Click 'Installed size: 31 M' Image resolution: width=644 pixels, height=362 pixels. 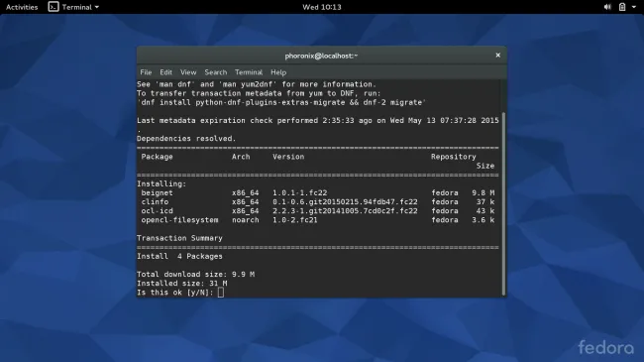[x=182, y=283]
